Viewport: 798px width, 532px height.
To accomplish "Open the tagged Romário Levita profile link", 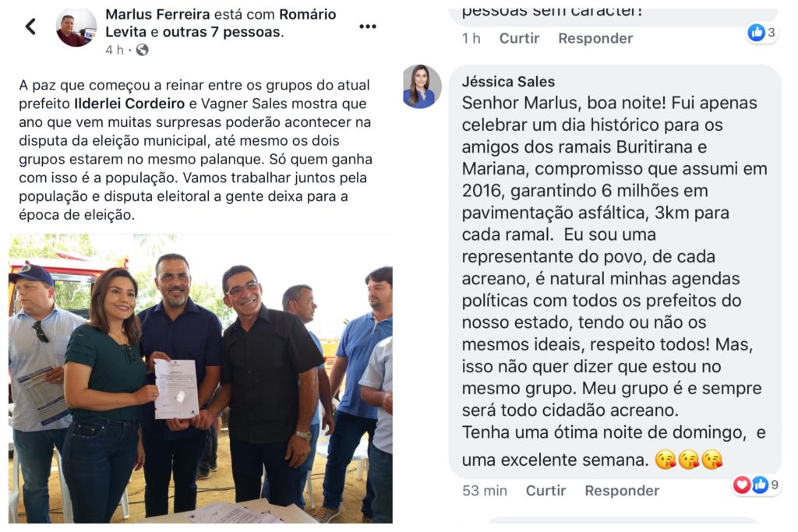I will pyautogui.click(x=221, y=23).
